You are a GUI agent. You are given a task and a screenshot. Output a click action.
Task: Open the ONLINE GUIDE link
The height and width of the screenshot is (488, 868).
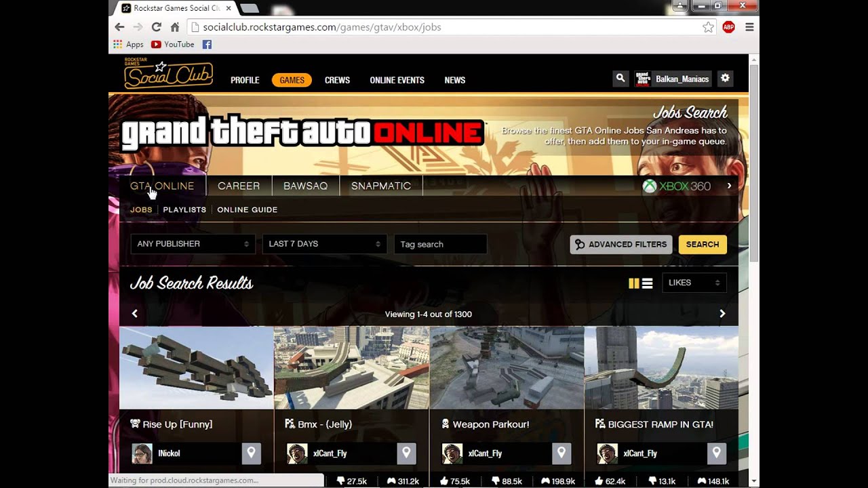(247, 210)
